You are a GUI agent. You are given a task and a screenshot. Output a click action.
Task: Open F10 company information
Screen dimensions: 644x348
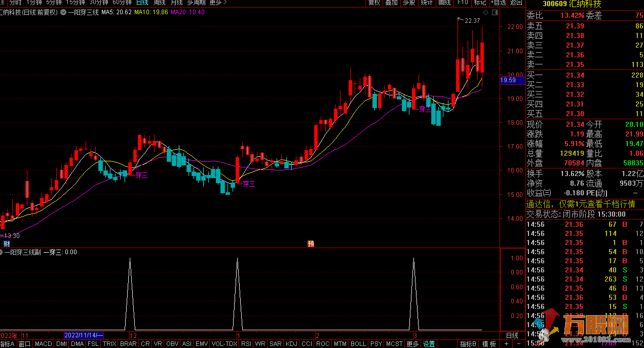(x=463, y=3)
